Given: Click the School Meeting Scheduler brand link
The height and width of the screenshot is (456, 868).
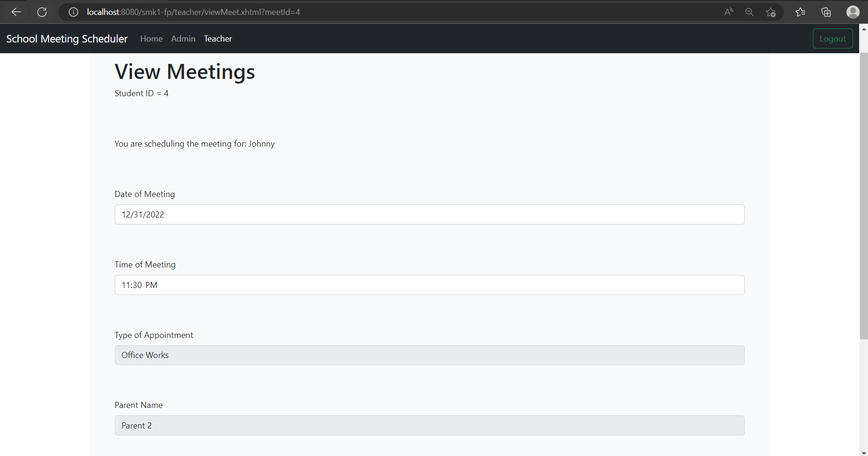Looking at the screenshot, I should click(x=66, y=38).
